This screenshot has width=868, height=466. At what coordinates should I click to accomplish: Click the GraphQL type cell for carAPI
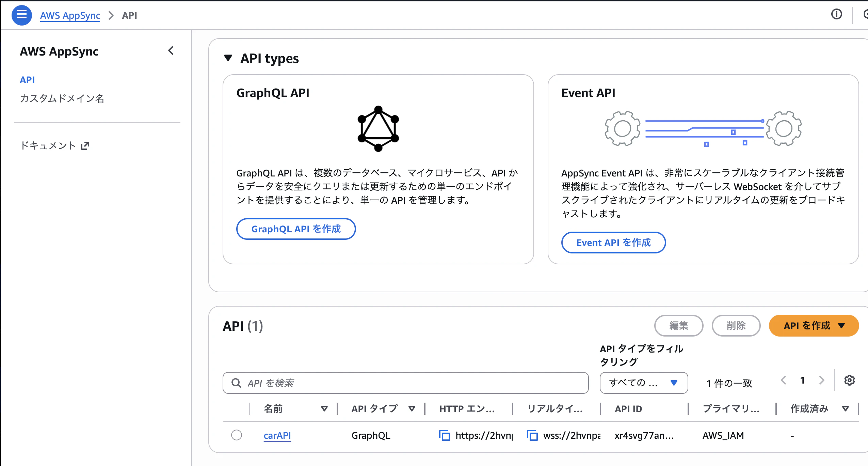[x=371, y=435]
